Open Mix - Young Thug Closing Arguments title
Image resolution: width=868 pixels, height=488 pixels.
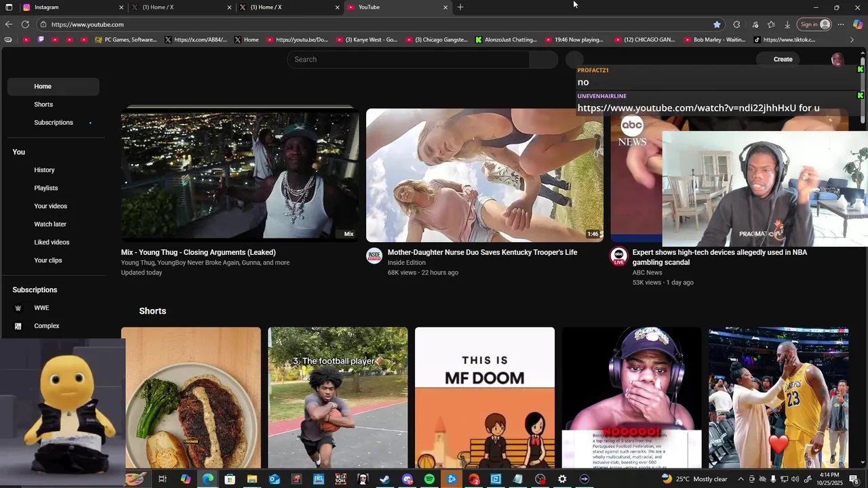coord(199,252)
